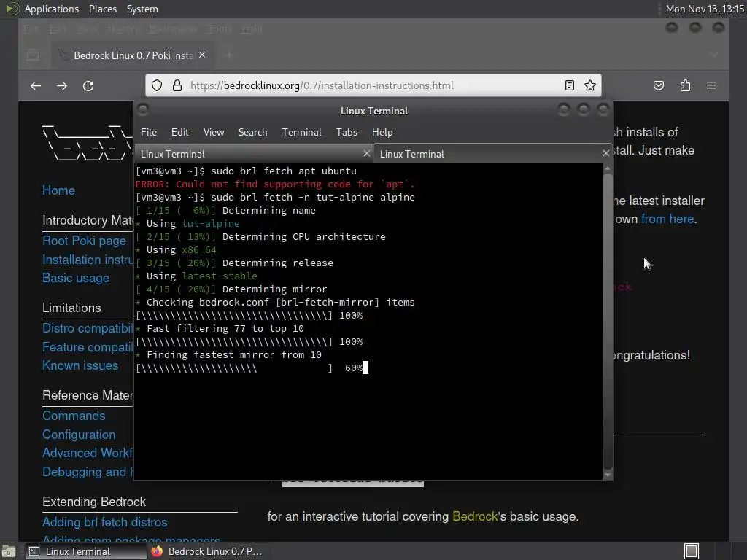Toggle reader view icon in address bar
The height and width of the screenshot is (560, 747).
point(569,85)
